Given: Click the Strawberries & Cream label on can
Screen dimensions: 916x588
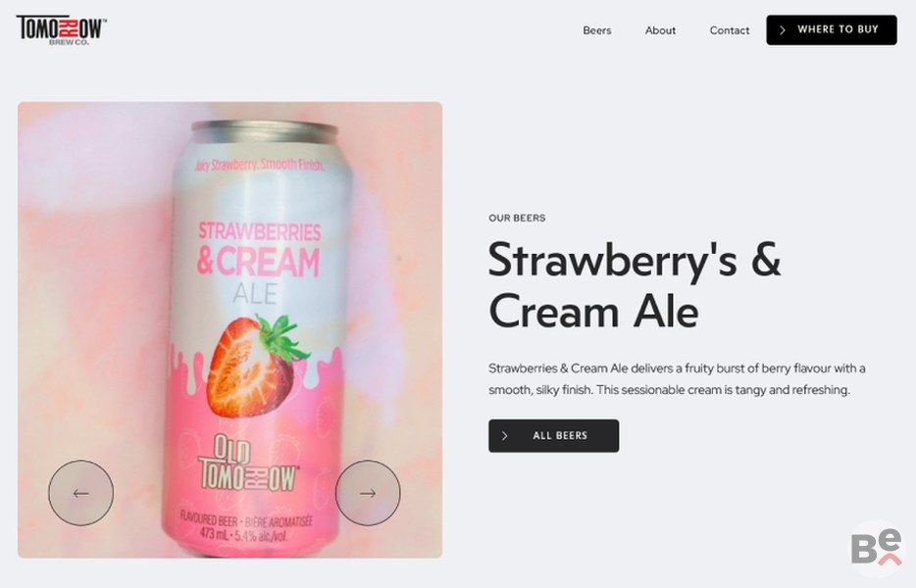Looking at the screenshot, I should coord(259,249).
